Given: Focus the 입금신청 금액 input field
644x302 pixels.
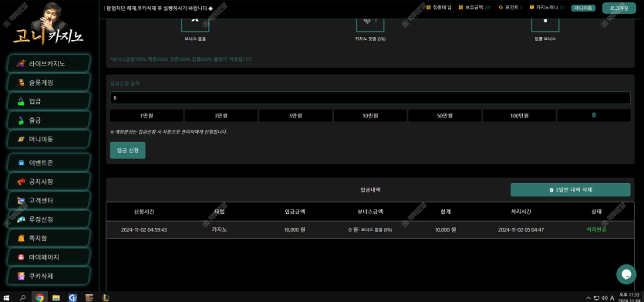Looking at the screenshot, I should 370,98.
